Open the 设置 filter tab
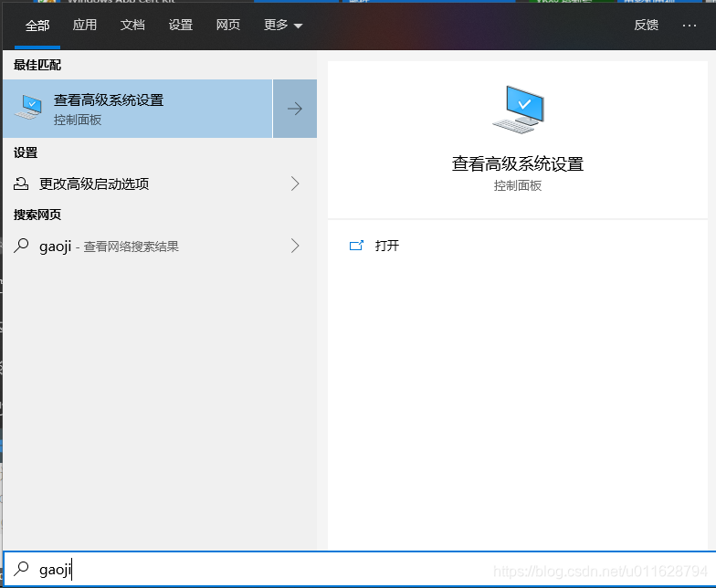The height and width of the screenshot is (588, 716). coord(181,26)
